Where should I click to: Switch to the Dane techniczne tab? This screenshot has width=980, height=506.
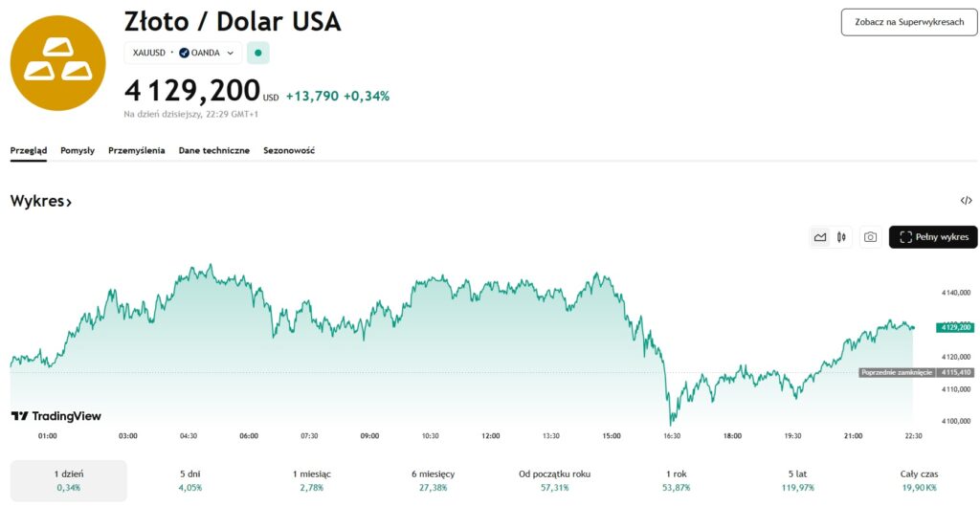(x=214, y=150)
